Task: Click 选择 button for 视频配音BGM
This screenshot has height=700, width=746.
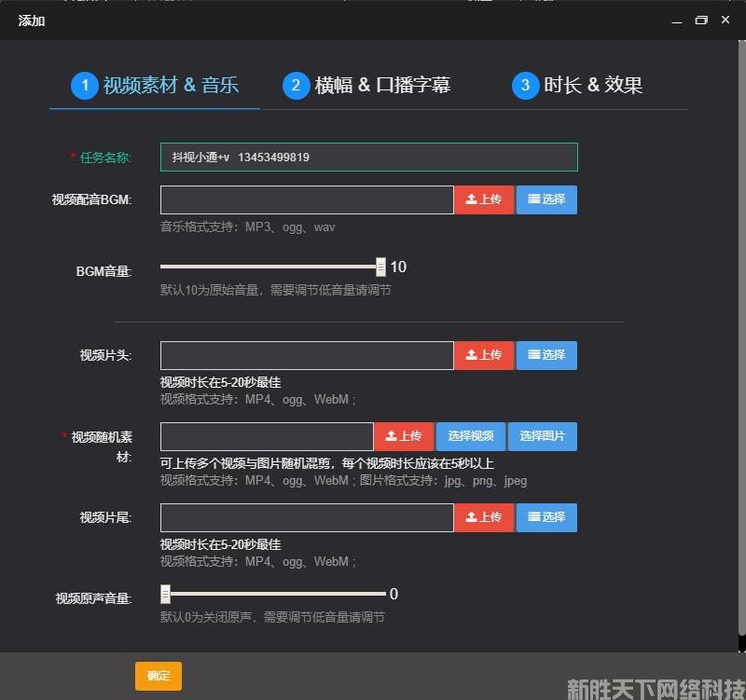Action: [x=546, y=199]
